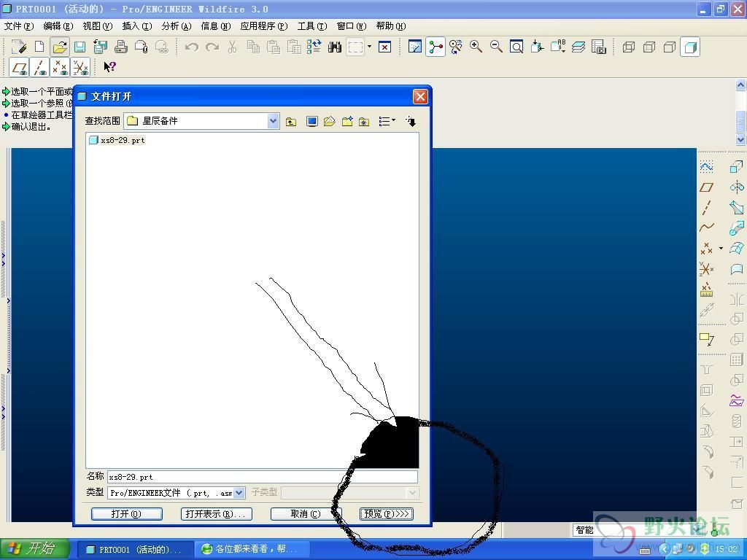Click the Open folder icon in toolbar

click(60, 47)
